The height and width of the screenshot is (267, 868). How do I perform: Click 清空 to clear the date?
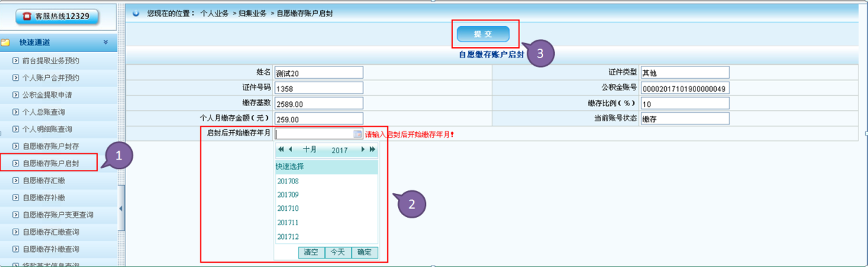click(311, 252)
